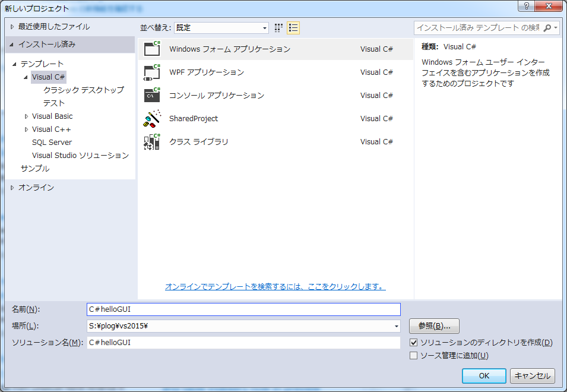Open the sort order dropdown
The image size is (567, 392).
pos(221,28)
